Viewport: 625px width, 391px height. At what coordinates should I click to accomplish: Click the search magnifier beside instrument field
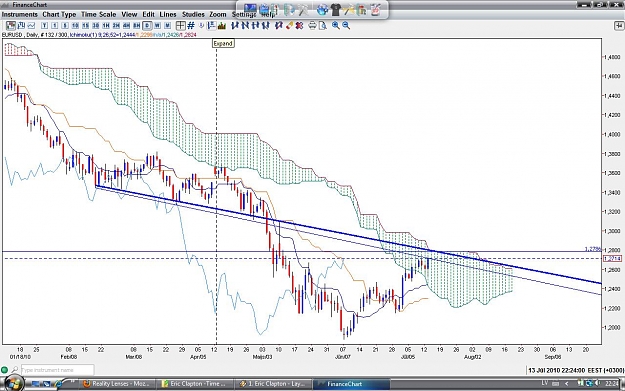15,370
